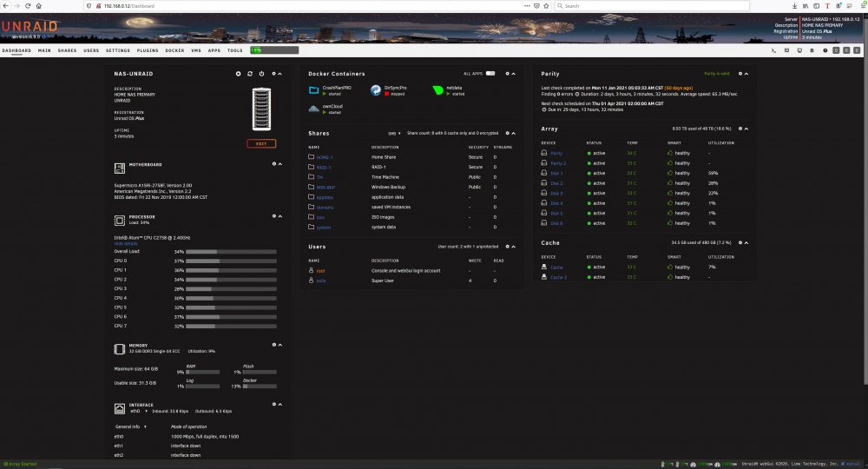868x469 pixels.
Task: Click the green progress bar in menu bar
Action: click(x=274, y=50)
